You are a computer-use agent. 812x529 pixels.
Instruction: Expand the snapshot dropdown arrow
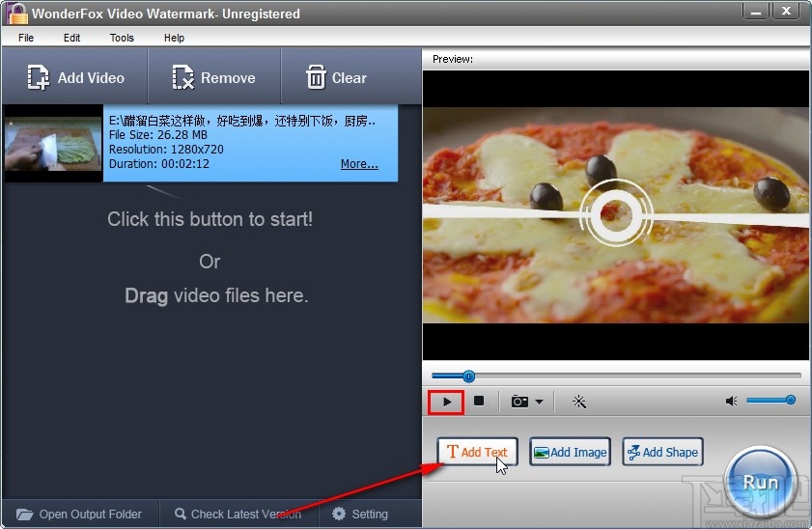click(539, 402)
